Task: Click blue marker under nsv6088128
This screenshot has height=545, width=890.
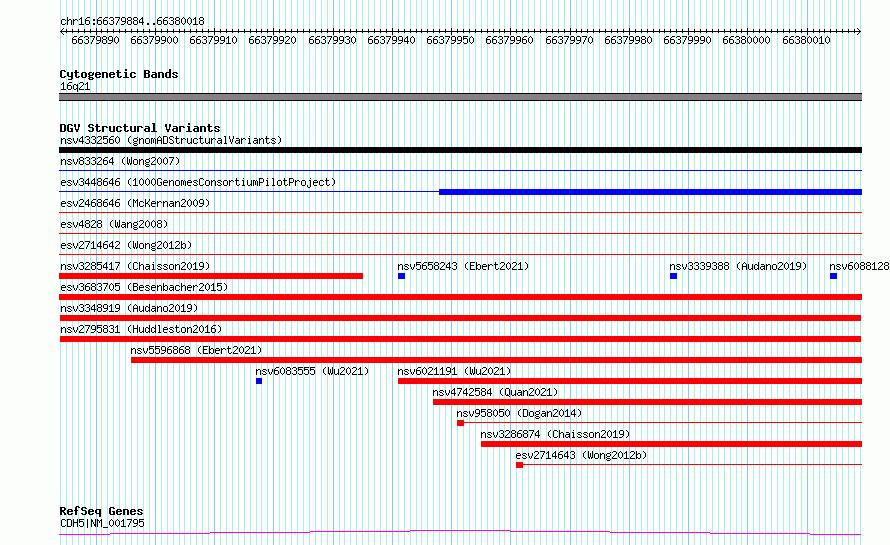Action: (833, 276)
